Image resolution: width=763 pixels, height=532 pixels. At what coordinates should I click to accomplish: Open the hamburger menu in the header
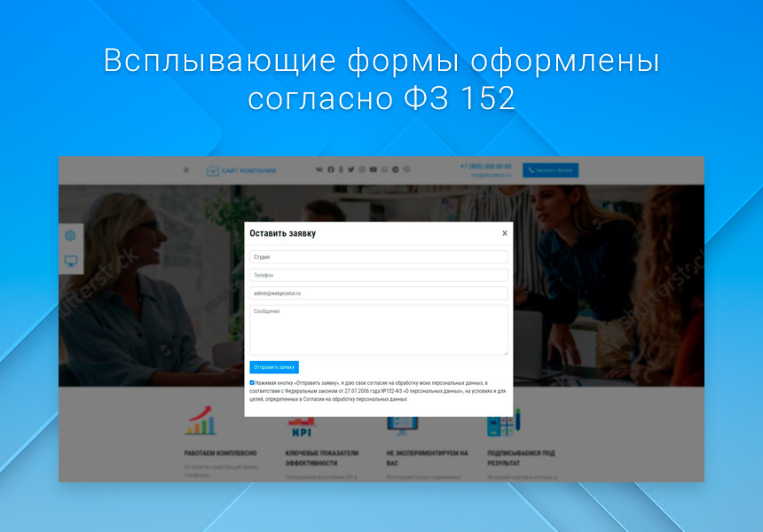[x=186, y=168]
